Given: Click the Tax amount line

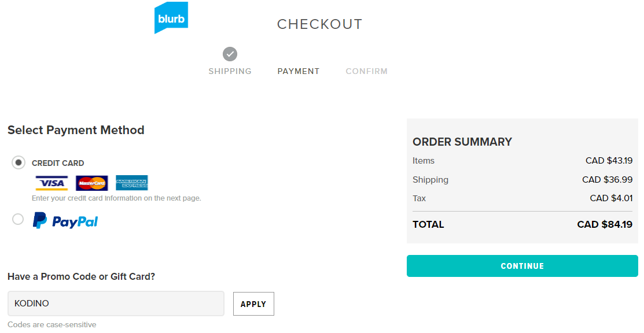Looking at the screenshot, I should 522,198.
